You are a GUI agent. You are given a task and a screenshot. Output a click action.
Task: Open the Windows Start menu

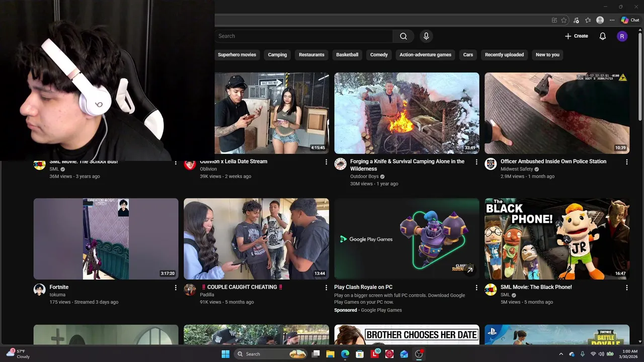[225, 354]
